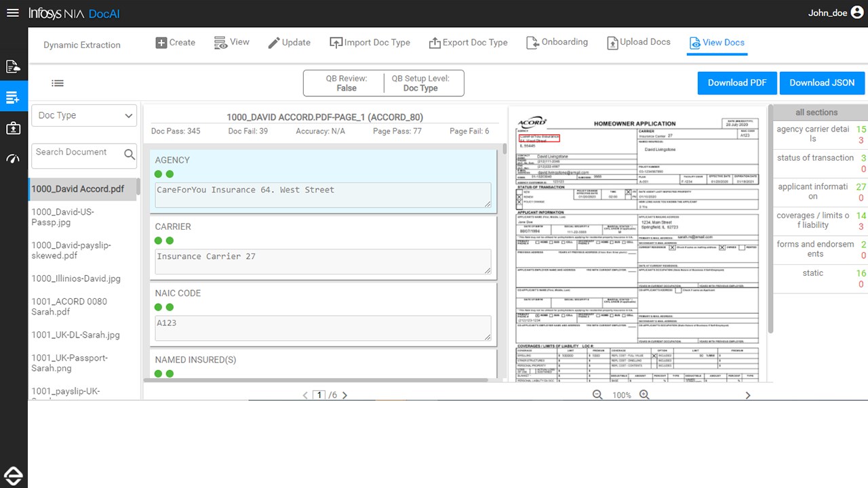
Task: Open the hamburger menu in top bar
Action: click(12, 13)
